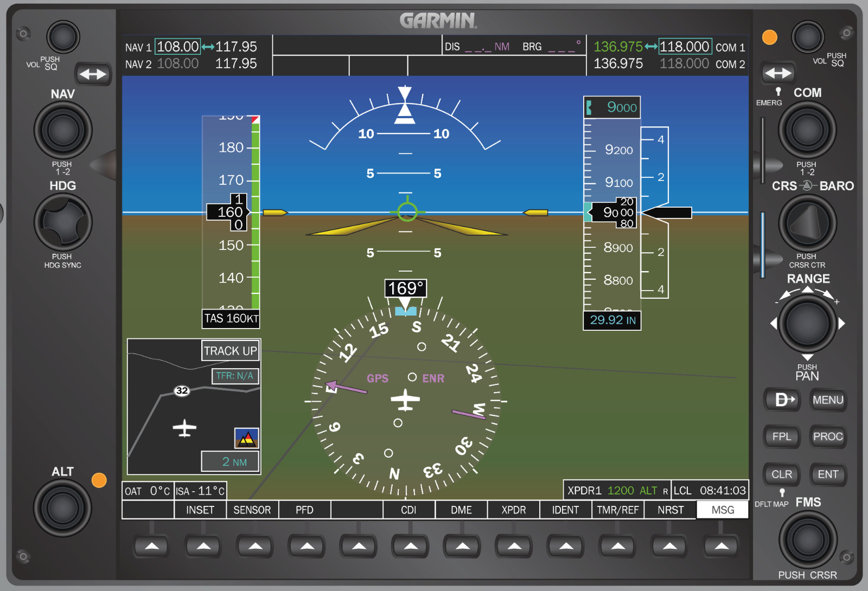Click the NAV volume squelch knob
The height and width of the screenshot is (591, 868).
pyautogui.click(x=63, y=37)
